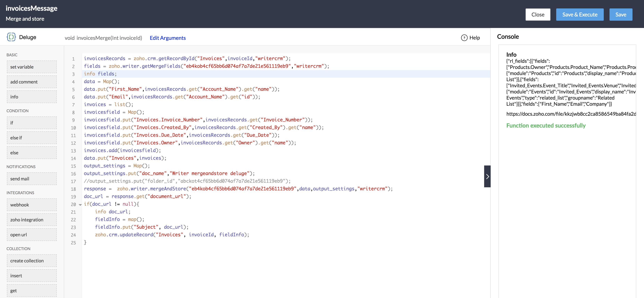Select the set variable block
This screenshot has width=644, height=298.
pos(32,67)
